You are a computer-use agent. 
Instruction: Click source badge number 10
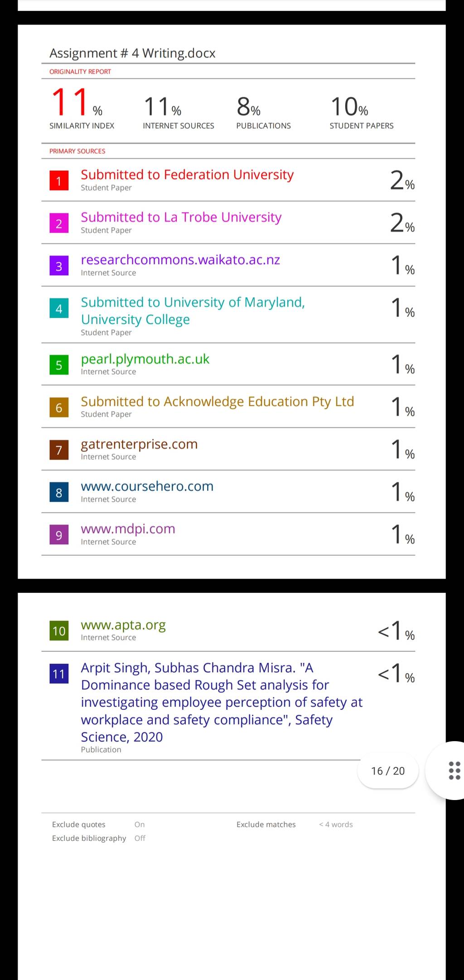pyautogui.click(x=59, y=631)
